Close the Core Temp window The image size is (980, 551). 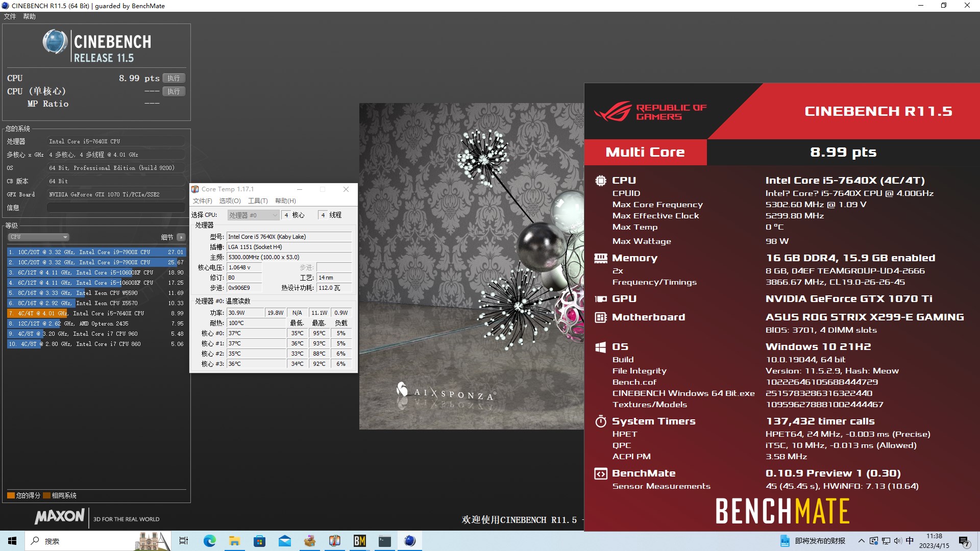coord(346,189)
